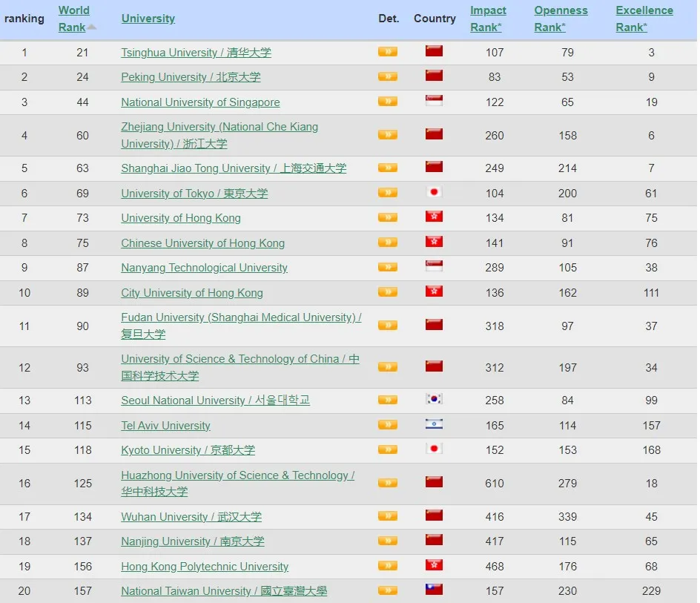Image resolution: width=700 pixels, height=603 pixels.
Task: Sort table by World Rank column
Action: (x=73, y=19)
